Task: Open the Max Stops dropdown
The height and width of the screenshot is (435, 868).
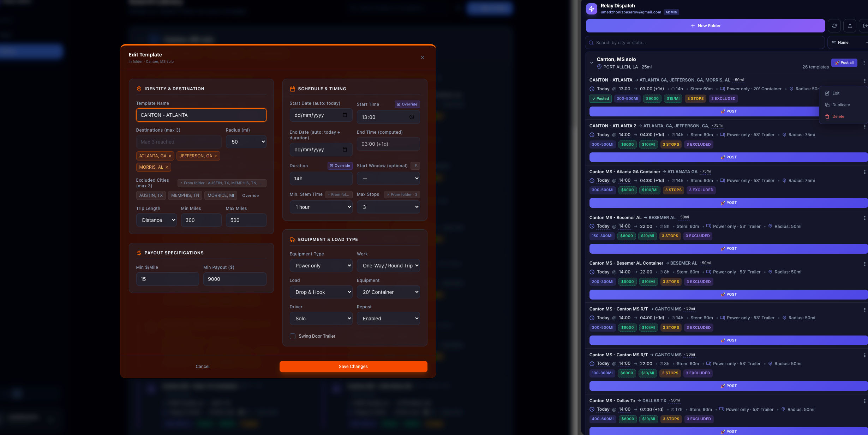Action: [388, 207]
